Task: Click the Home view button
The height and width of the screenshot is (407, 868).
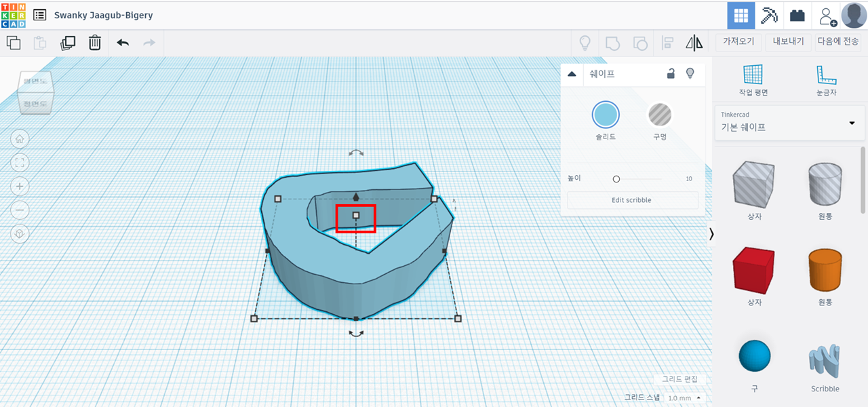Action: (x=20, y=139)
